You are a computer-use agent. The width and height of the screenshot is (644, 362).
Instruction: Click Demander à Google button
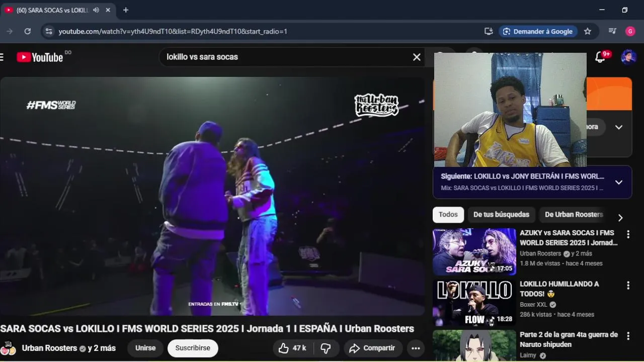click(538, 31)
